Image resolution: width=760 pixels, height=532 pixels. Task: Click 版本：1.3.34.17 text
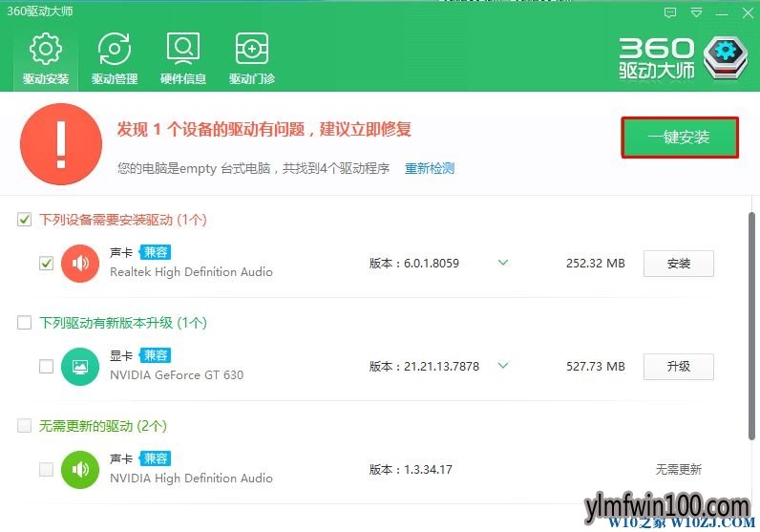[x=411, y=470]
